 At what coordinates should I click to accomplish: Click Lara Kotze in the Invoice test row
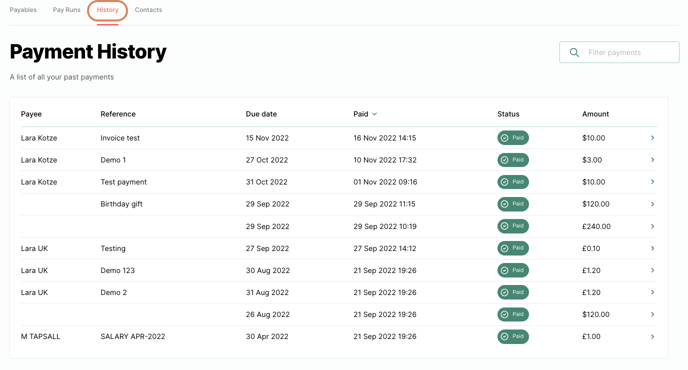[39, 138]
